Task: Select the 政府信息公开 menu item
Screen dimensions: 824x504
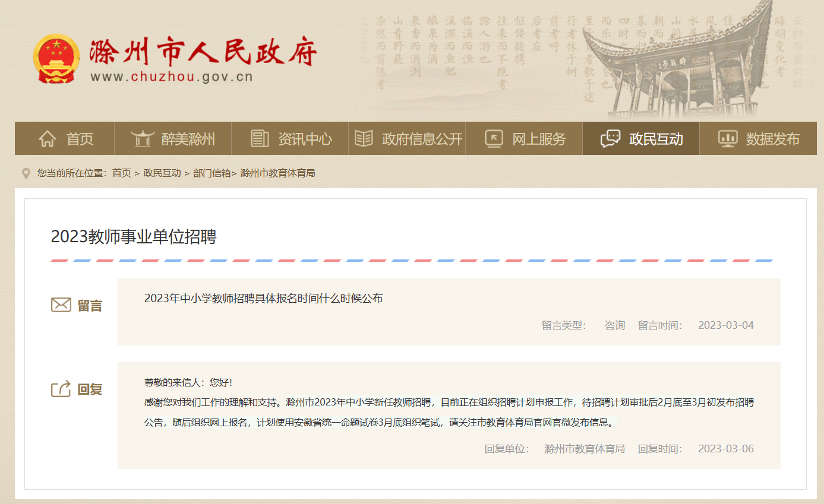Action: tap(422, 139)
